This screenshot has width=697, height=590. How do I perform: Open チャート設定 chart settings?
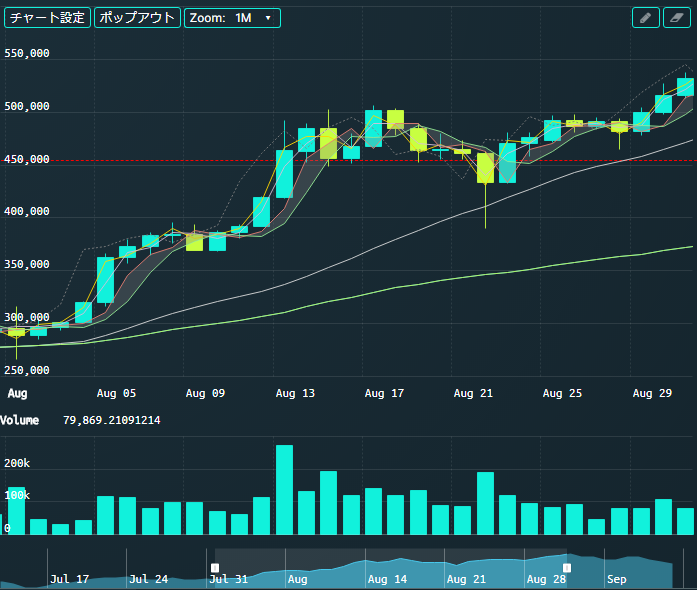(47, 18)
